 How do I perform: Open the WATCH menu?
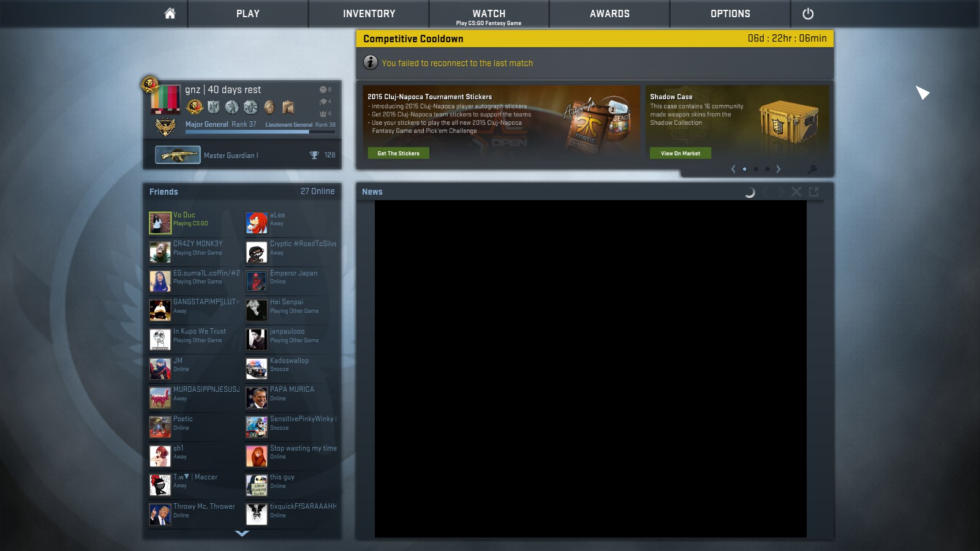489,13
